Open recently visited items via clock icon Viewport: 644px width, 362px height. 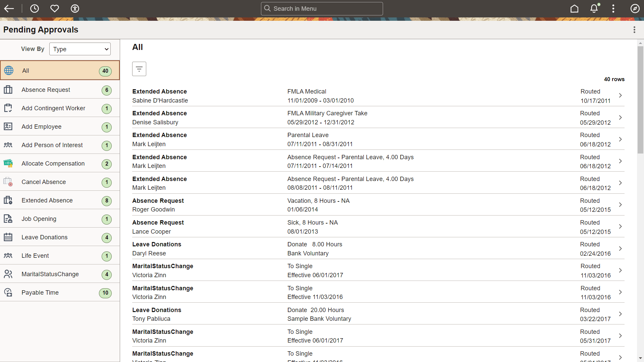tap(35, 9)
